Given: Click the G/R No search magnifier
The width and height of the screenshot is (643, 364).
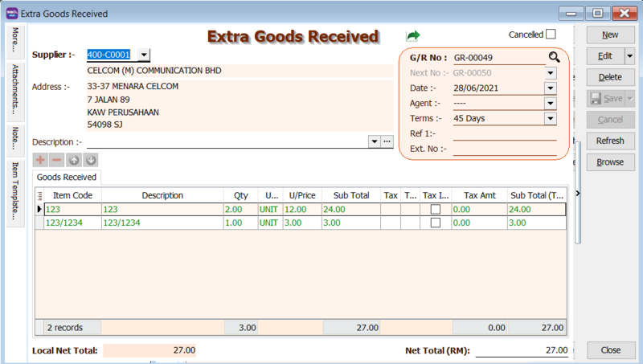Looking at the screenshot, I should pos(553,57).
